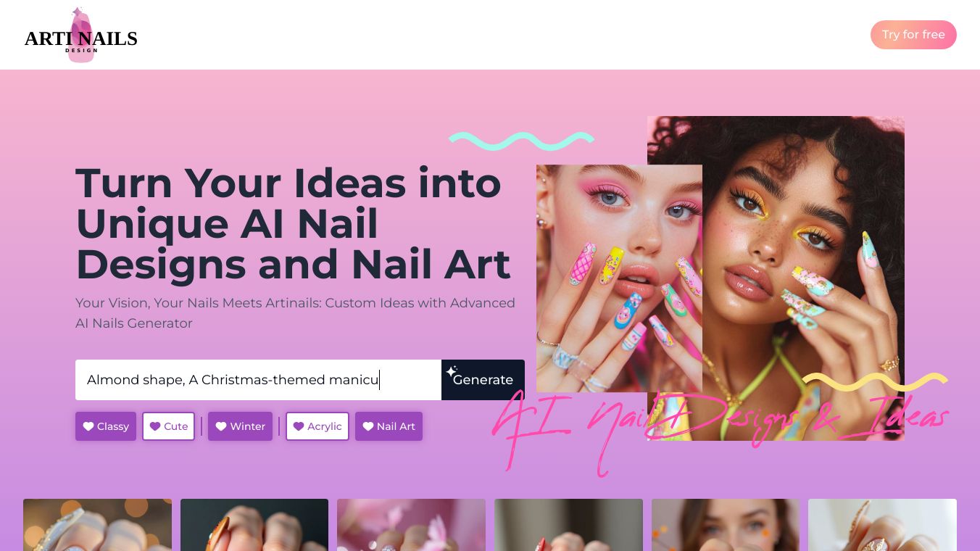Viewport: 980px width, 551px height.
Task: Toggle the Acrylic style tag
Action: pos(317,426)
